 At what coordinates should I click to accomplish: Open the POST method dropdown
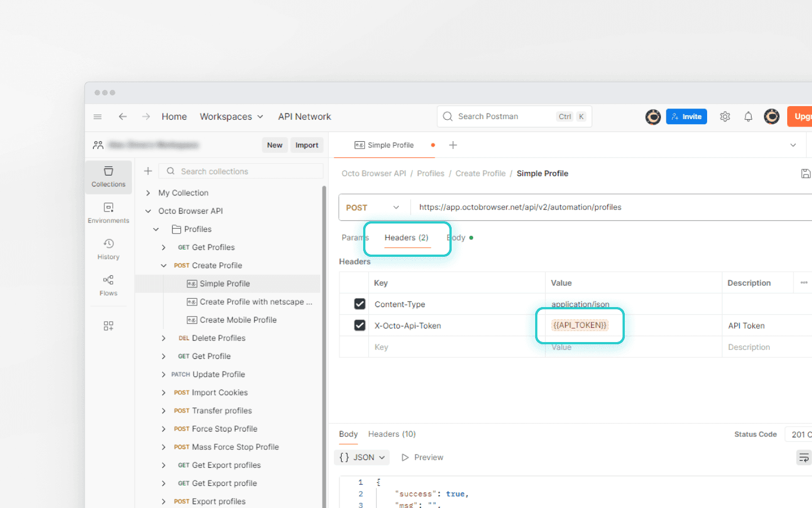tap(372, 207)
